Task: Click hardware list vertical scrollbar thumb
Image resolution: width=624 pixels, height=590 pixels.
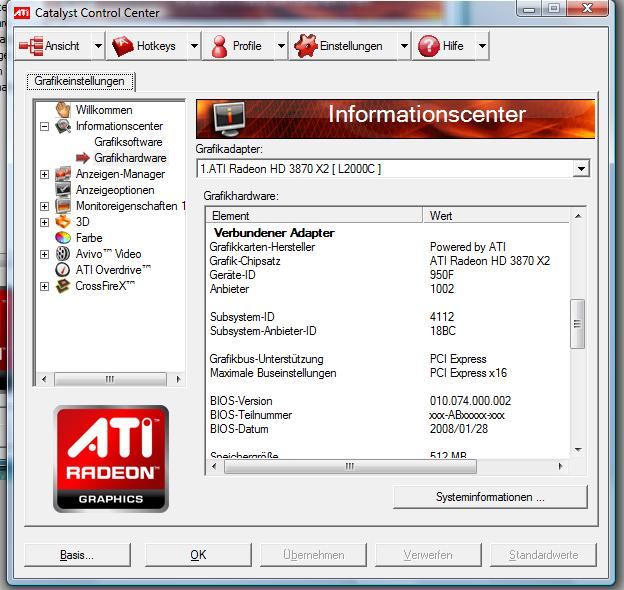Action: tap(577, 324)
